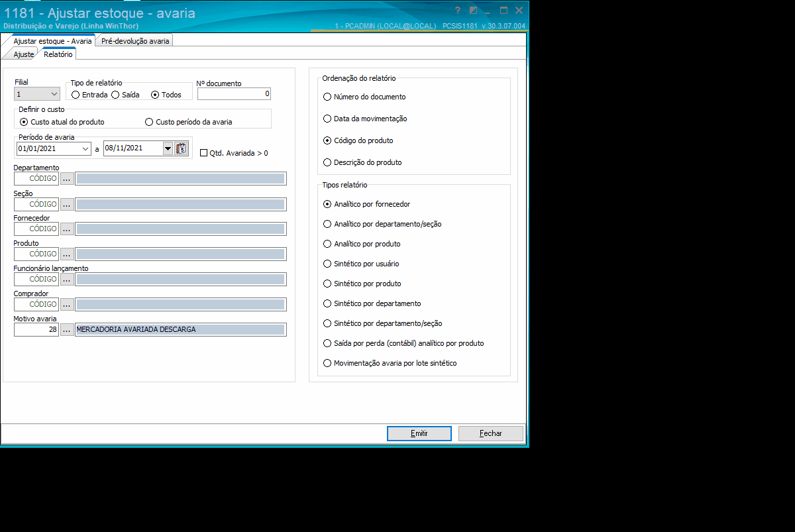Expand start date 01/01/2021 dropdown

(x=85, y=149)
